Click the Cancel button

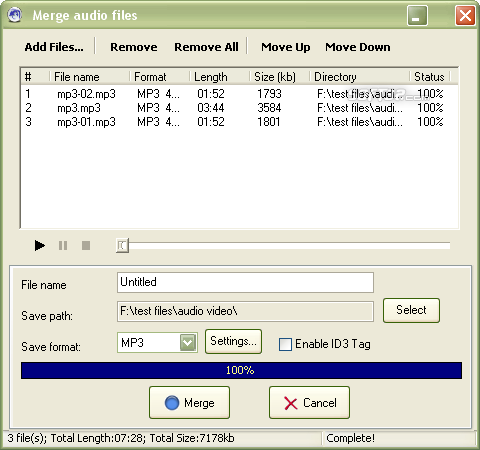309,403
